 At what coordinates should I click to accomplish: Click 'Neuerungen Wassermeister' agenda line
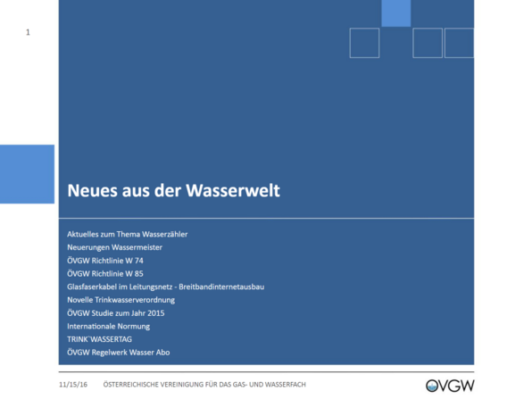[x=114, y=247]
